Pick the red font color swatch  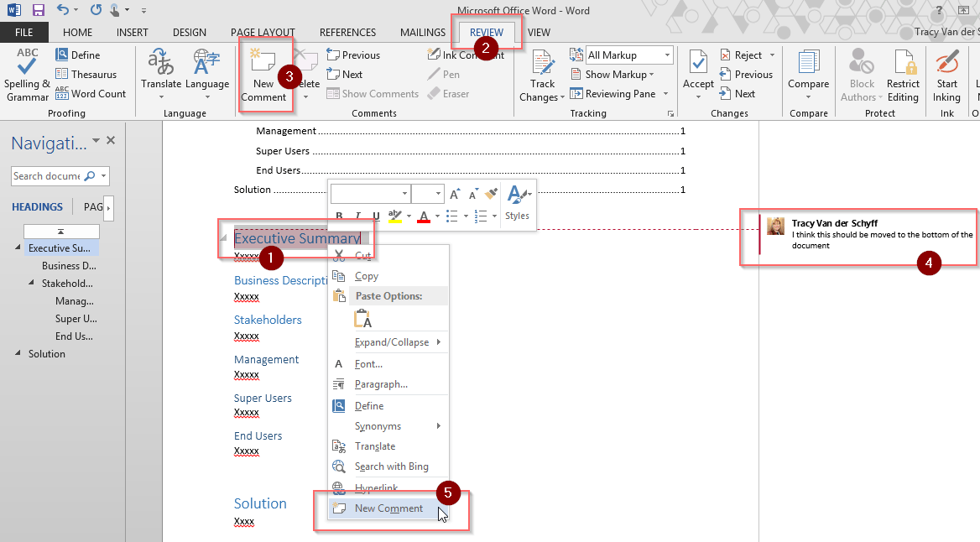click(x=423, y=216)
